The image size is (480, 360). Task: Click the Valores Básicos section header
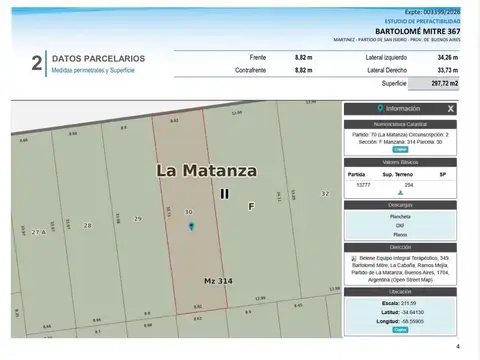click(400, 162)
